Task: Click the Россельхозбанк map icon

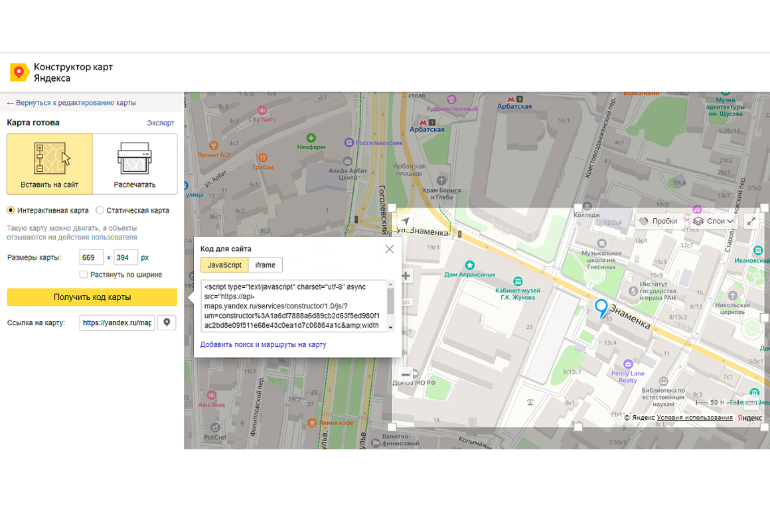Action: tap(348, 143)
